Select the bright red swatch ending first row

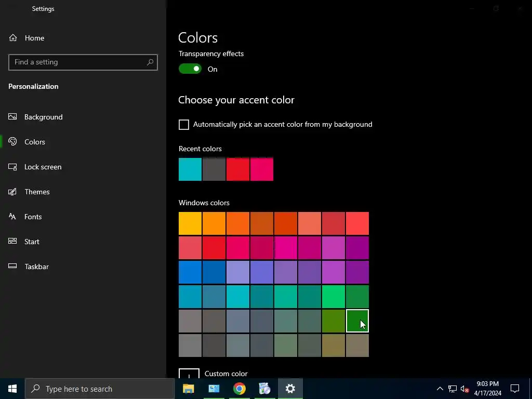[x=357, y=223]
